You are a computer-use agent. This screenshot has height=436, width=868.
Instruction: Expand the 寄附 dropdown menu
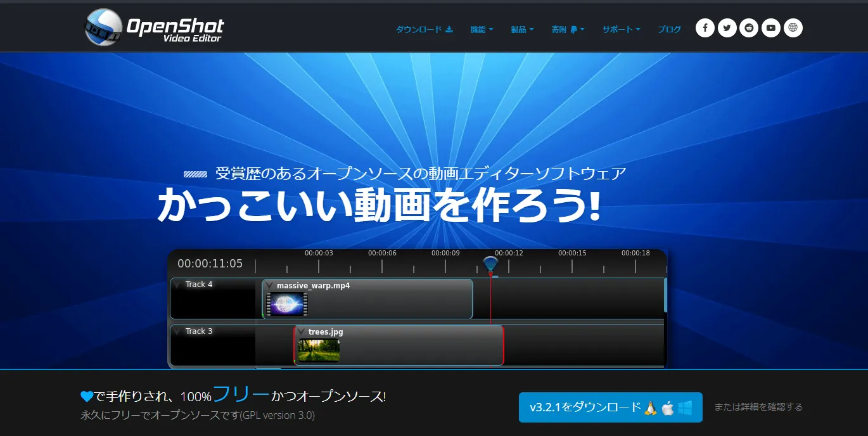click(568, 29)
